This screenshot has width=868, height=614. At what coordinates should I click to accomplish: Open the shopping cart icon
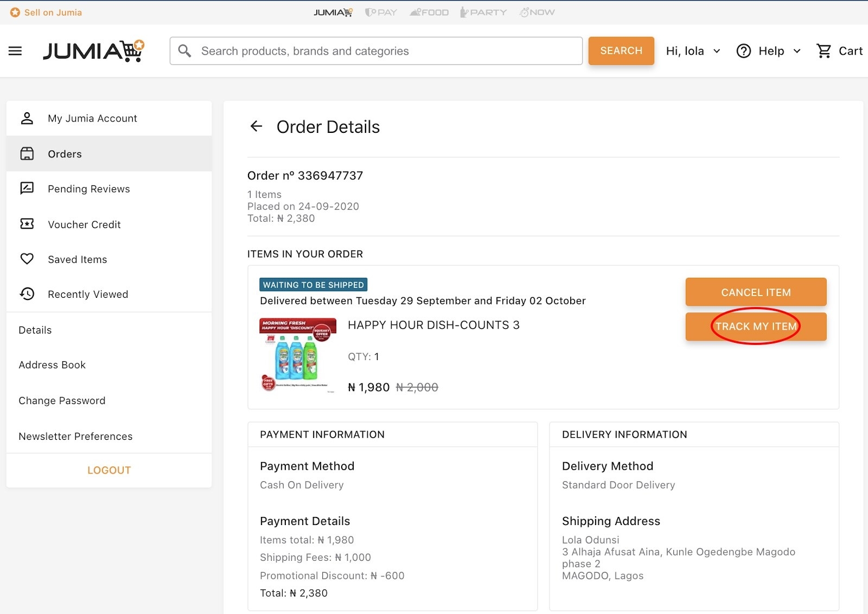point(824,51)
